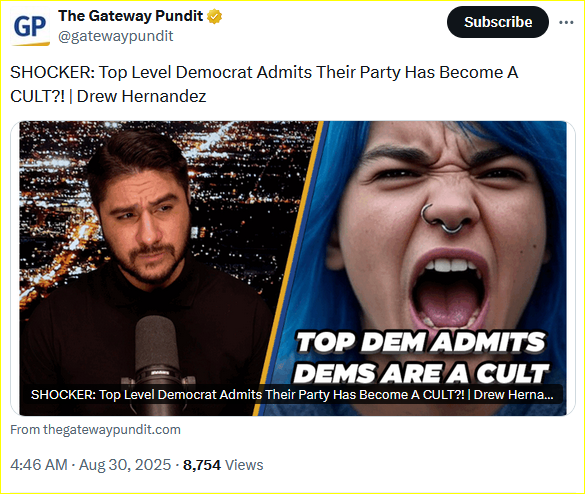This screenshot has width=585, height=494.
Task: Open the Drew Hernandez video card thumbnail
Action: click(293, 268)
